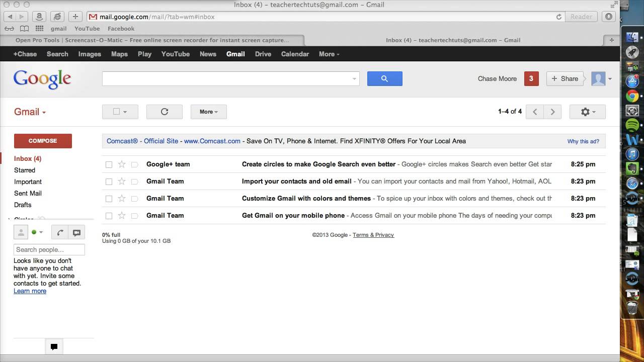Open the Safari downloads button

[x=609, y=17]
